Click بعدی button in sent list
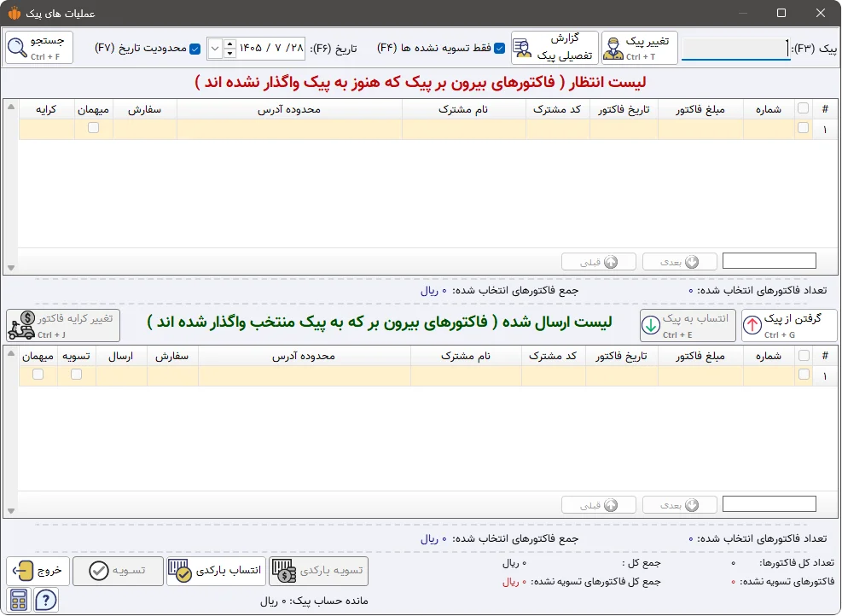842x616 pixels. pyautogui.click(x=679, y=505)
